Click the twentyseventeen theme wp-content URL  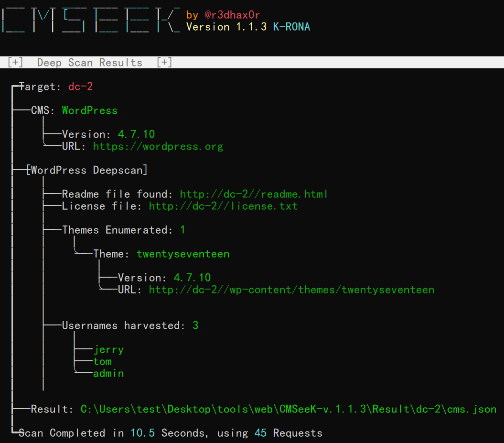291,290
